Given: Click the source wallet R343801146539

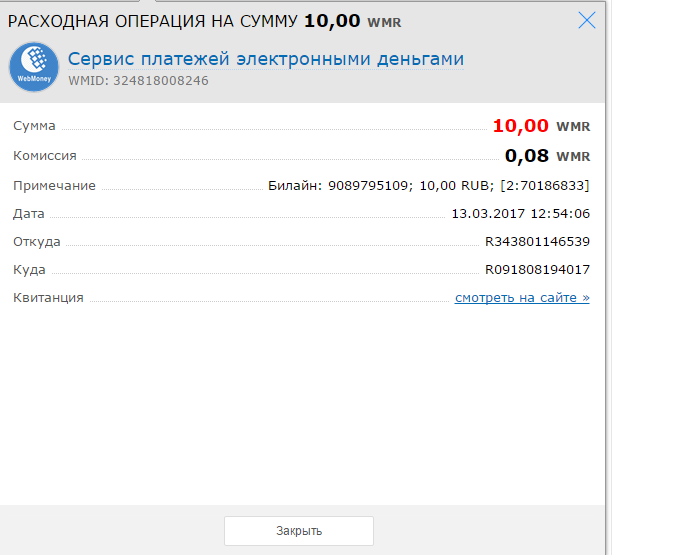Looking at the screenshot, I should (537, 242).
